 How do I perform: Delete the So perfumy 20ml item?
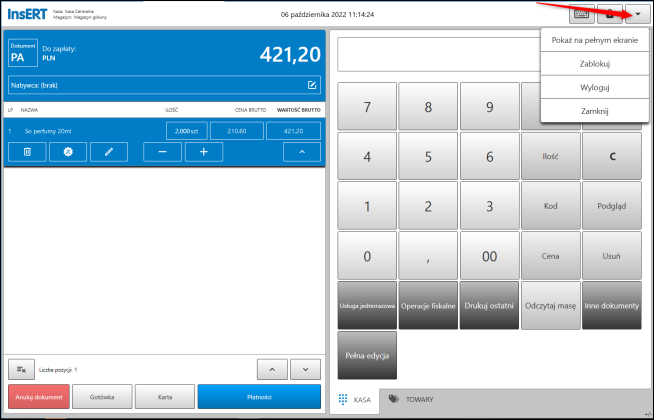click(27, 152)
